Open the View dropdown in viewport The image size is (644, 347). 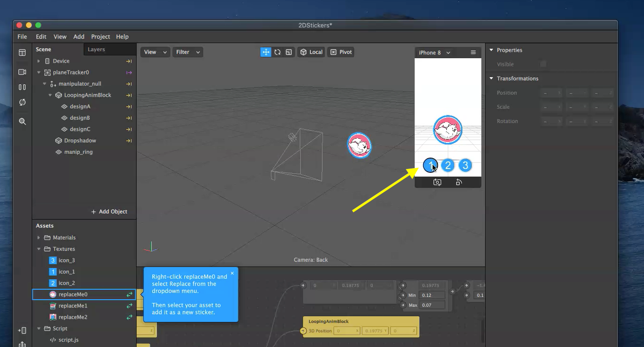[155, 52]
